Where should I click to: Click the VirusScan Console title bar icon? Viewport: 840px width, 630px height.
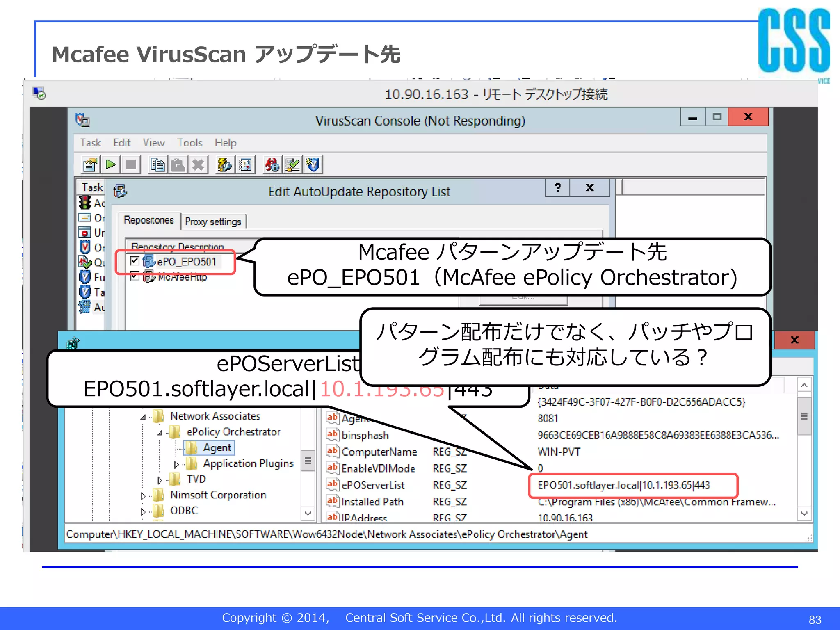82,120
